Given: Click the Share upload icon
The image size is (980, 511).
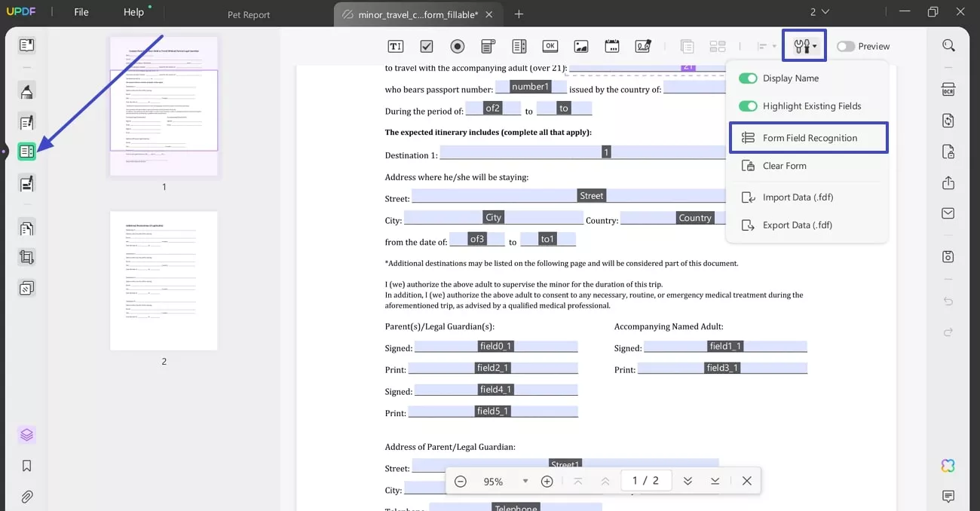Looking at the screenshot, I should pyautogui.click(x=948, y=182).
